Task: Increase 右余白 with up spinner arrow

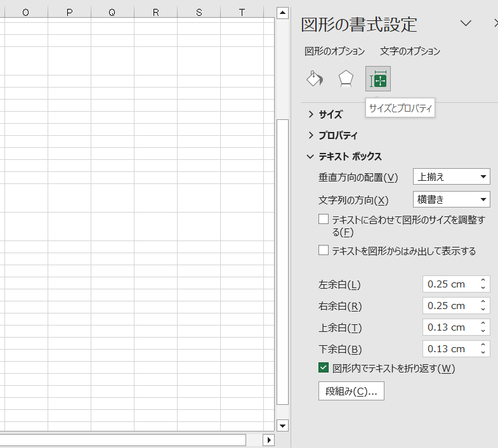Action: click(483, 302)
